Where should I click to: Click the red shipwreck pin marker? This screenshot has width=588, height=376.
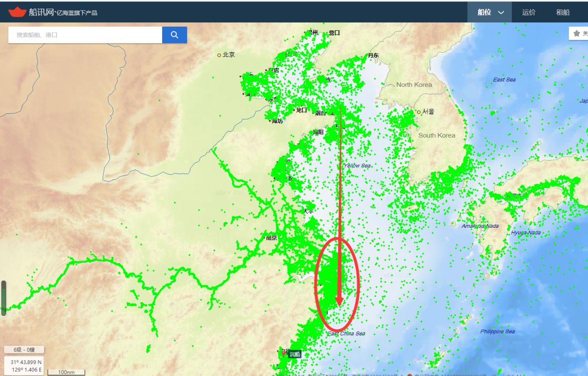[x=283, y=353]
